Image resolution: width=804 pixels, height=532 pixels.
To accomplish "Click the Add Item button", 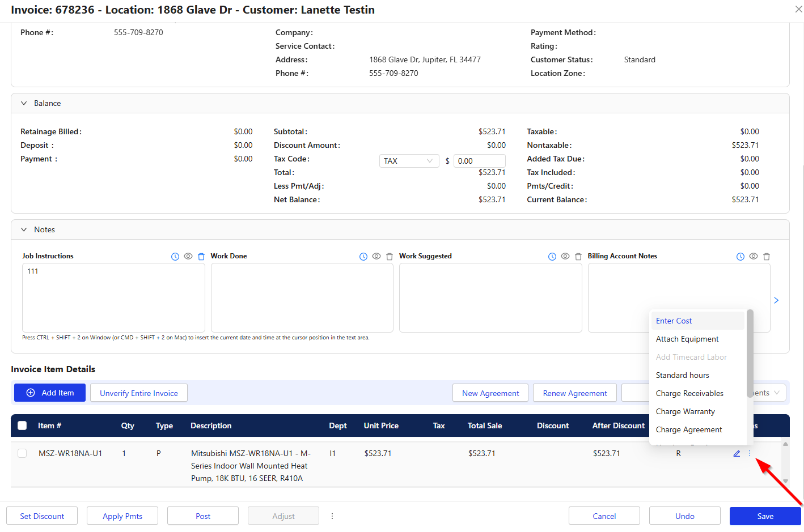I will [50, 393].
